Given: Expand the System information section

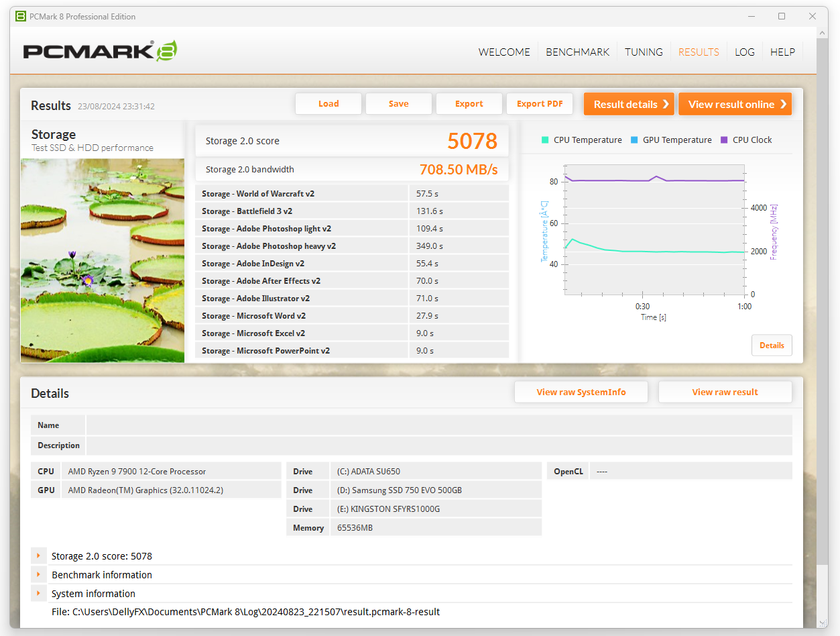Looking at the screenshot, I should [39, 593].
